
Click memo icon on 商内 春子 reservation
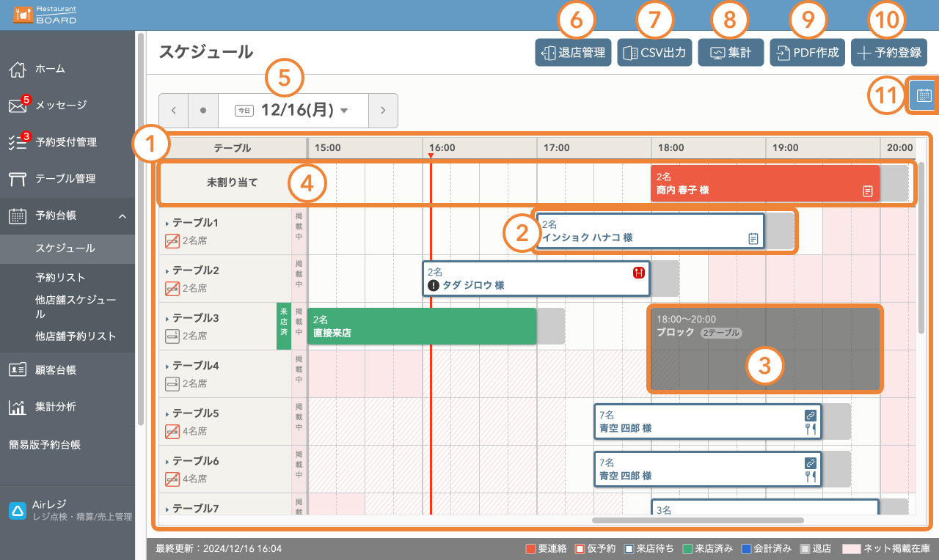(x=868, y=191)
